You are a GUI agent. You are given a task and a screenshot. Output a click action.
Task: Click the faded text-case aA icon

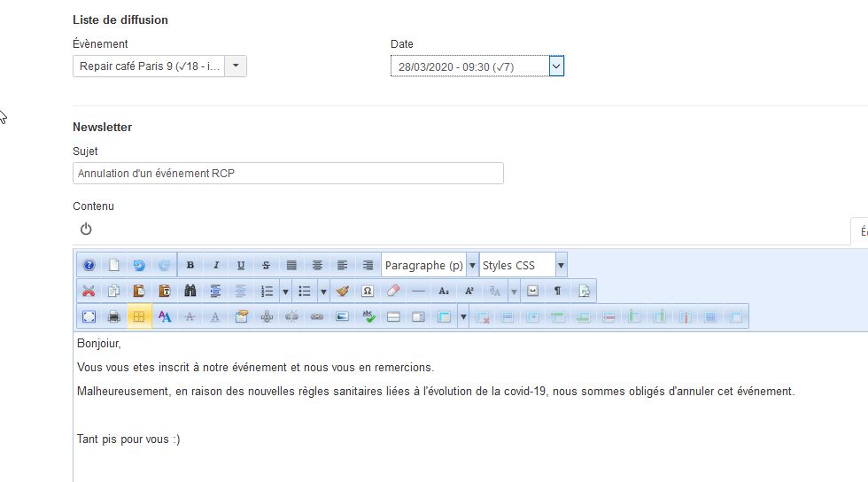pos(495,291)
